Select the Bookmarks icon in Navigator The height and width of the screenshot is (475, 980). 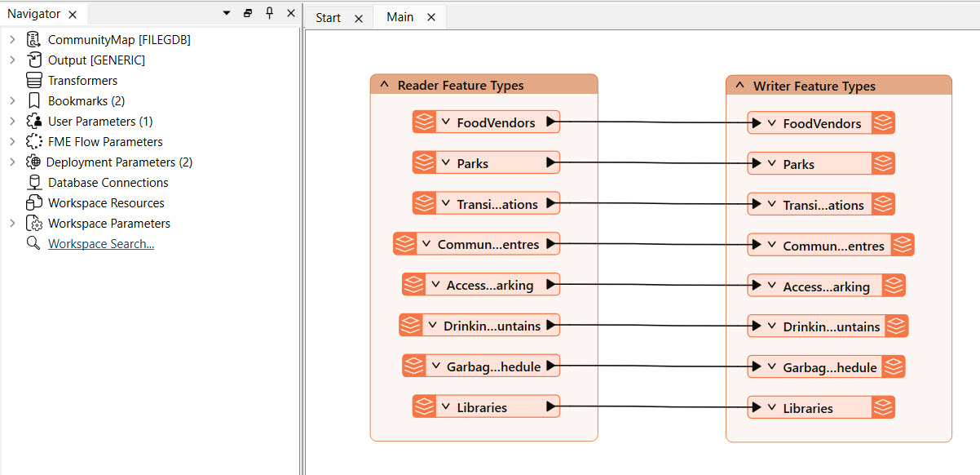(33, 101)
